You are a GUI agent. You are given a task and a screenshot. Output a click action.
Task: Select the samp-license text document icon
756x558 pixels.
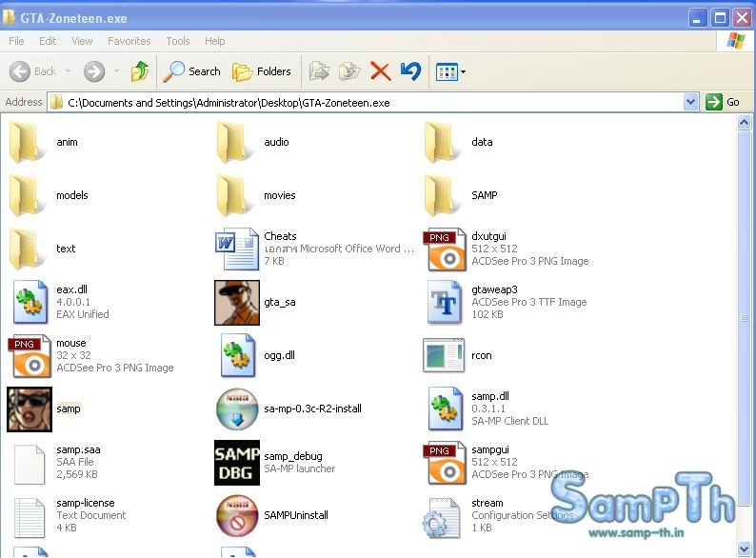(30, 517)
